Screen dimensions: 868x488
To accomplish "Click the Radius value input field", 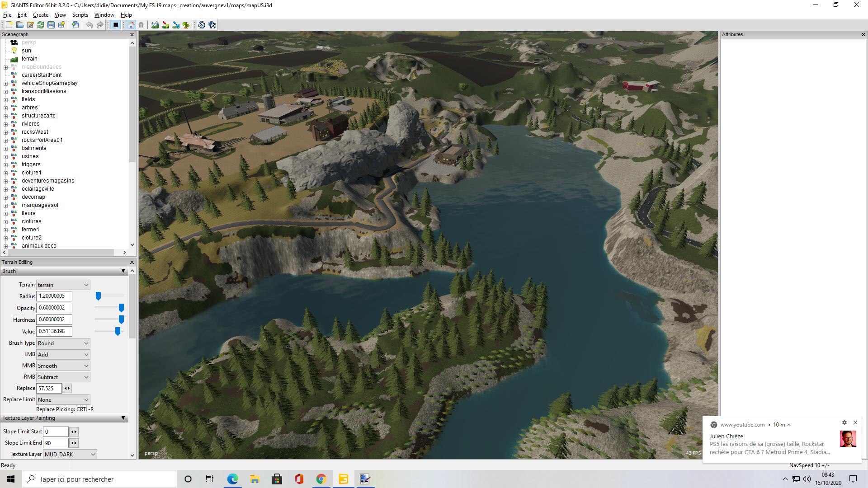I will [x=54, y=296].
